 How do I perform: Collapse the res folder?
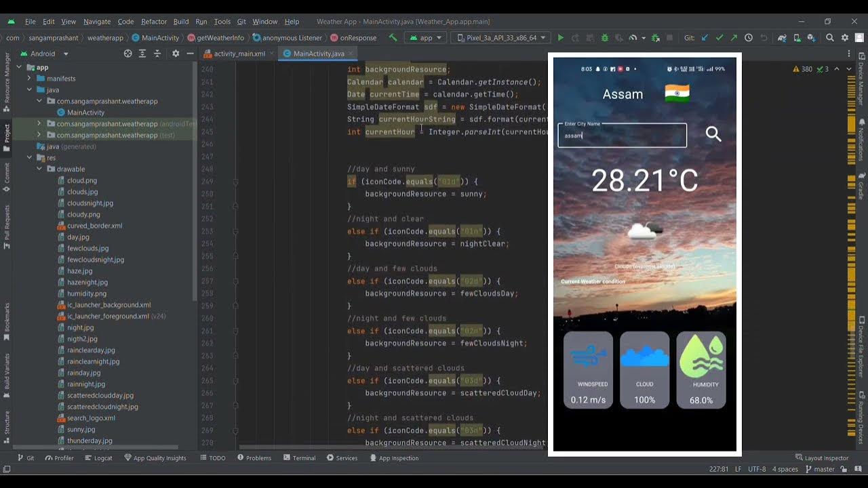tap(30, 158)
